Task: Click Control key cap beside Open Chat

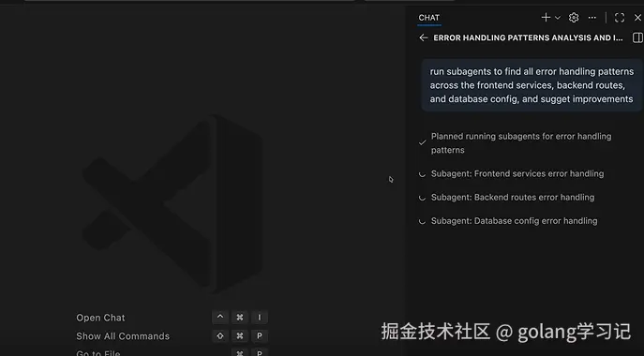Action: coord(220,318)
